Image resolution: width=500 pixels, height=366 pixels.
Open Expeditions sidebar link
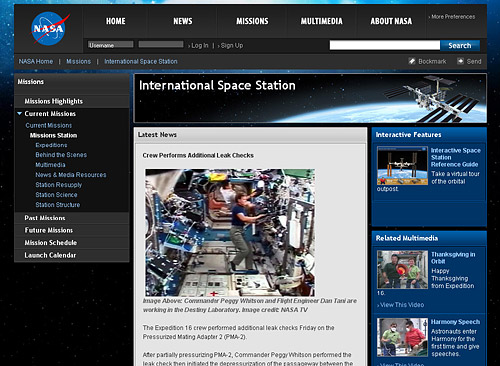coord(51,145)
